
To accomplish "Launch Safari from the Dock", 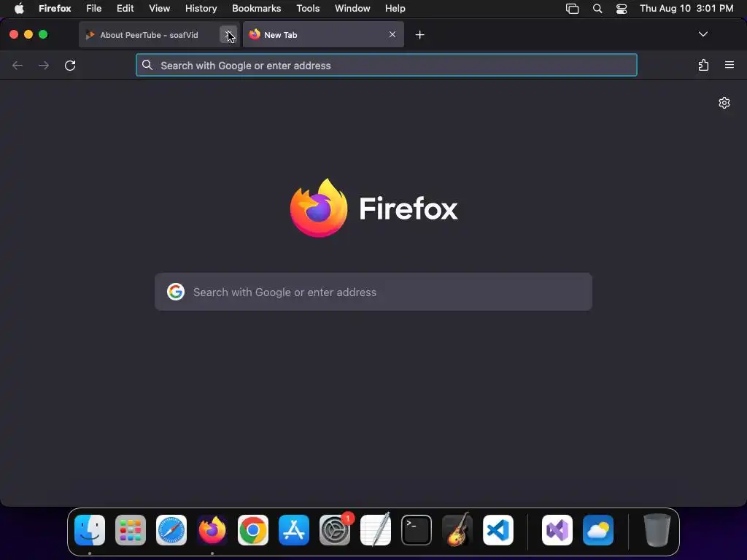I will pyautogui.click(x=171, y=529).
